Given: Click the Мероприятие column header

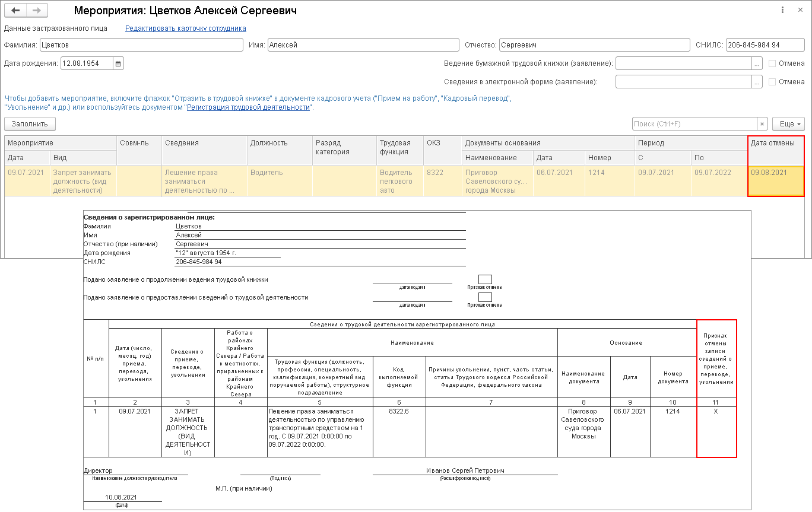Looking at the screenshot, I should point(61,143).
